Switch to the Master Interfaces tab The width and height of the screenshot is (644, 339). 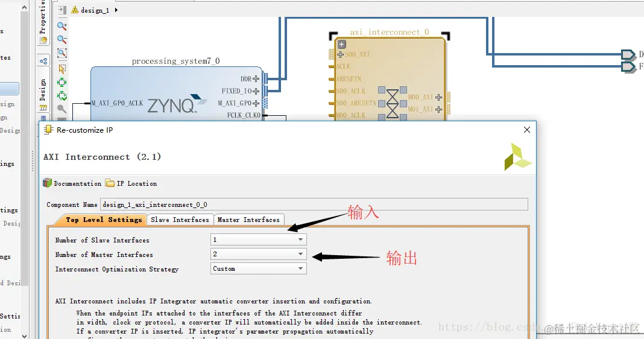pos(248,220)
